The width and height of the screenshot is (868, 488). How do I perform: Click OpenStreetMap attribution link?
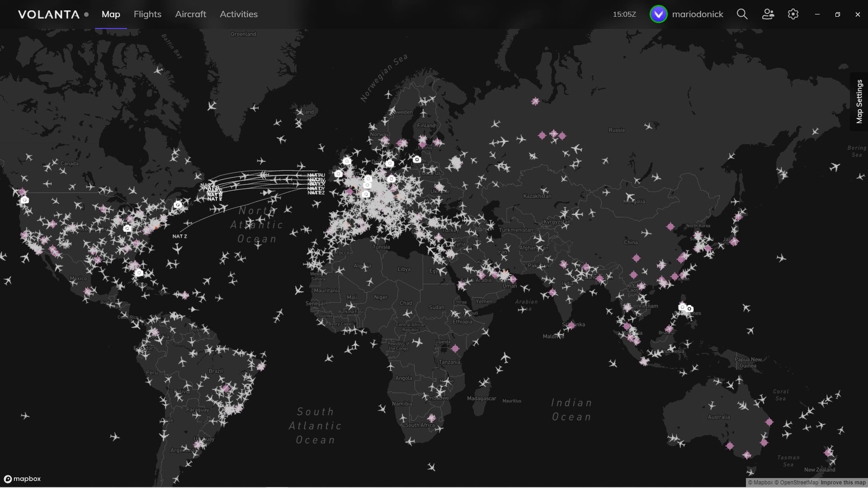click(x=796, y=482)
